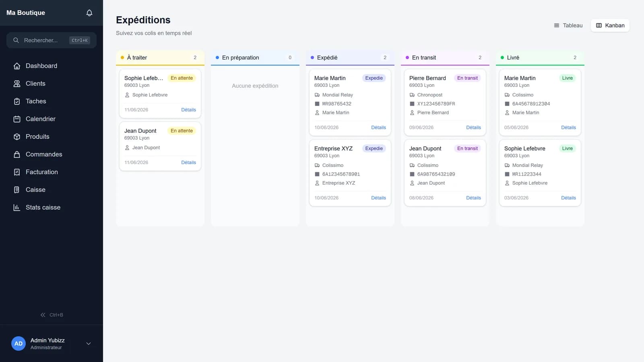Screen dimensions: 644x362
Task: Click the Produits box icon
Action: coord(17,137)
